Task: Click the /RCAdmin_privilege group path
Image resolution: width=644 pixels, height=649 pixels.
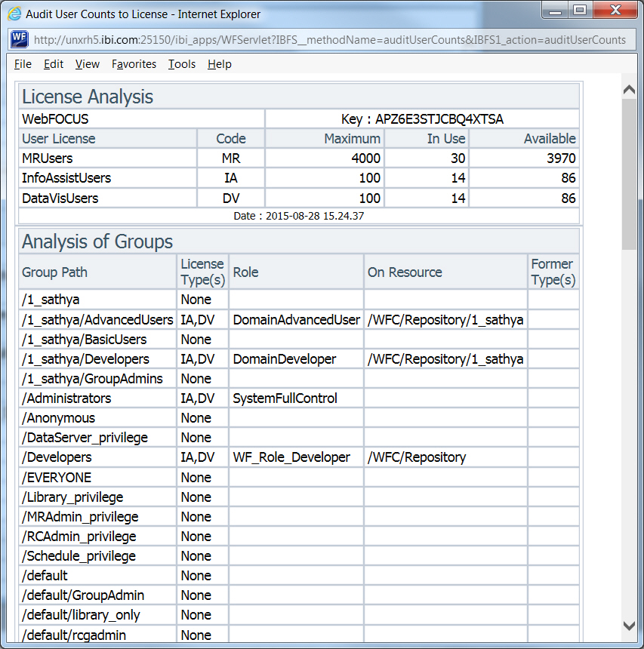Action: pos(79,537)
